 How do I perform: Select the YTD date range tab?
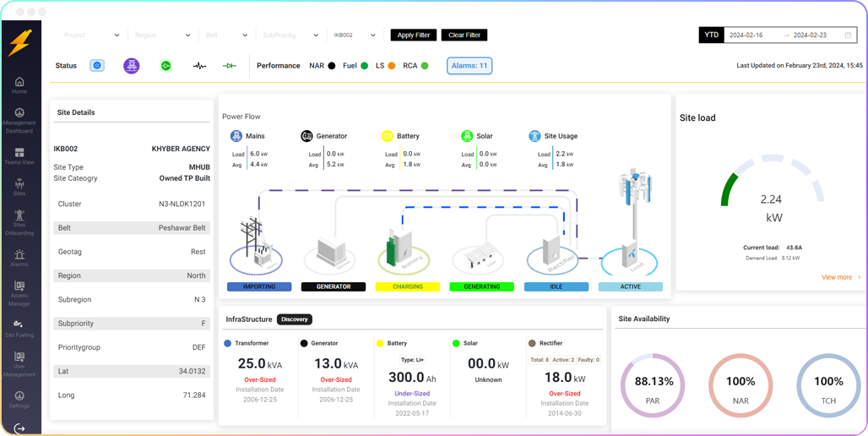[711, 35]
